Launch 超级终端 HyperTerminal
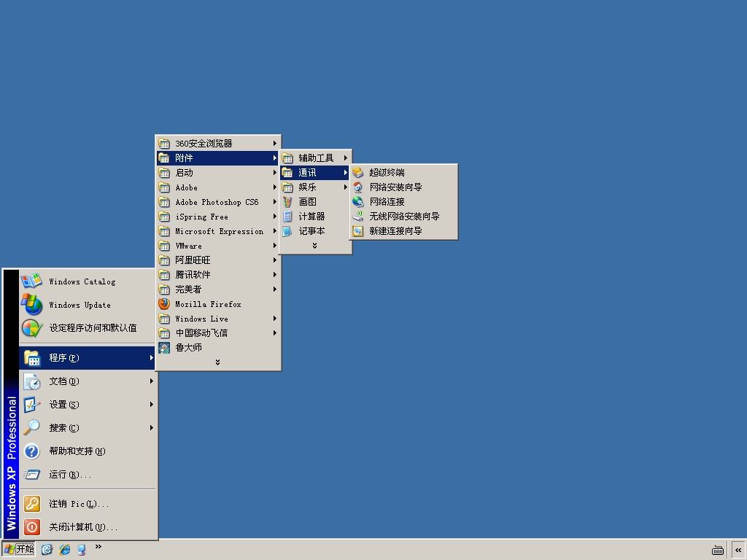 (403, 172)
